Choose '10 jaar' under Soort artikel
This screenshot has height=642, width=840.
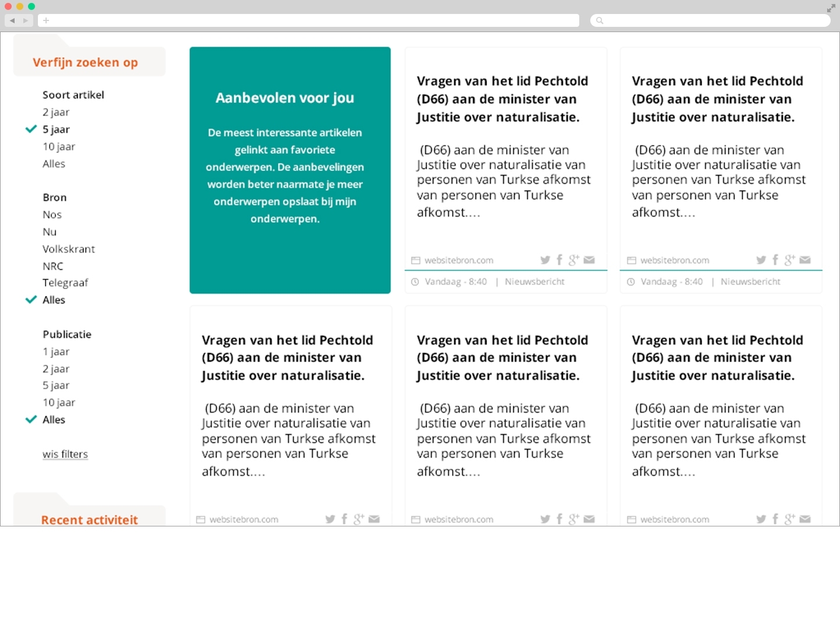click(x=58, y=146)
